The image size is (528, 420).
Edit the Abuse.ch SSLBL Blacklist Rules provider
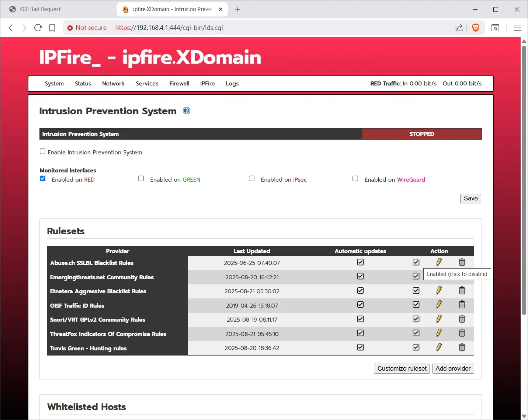[439, 262]
